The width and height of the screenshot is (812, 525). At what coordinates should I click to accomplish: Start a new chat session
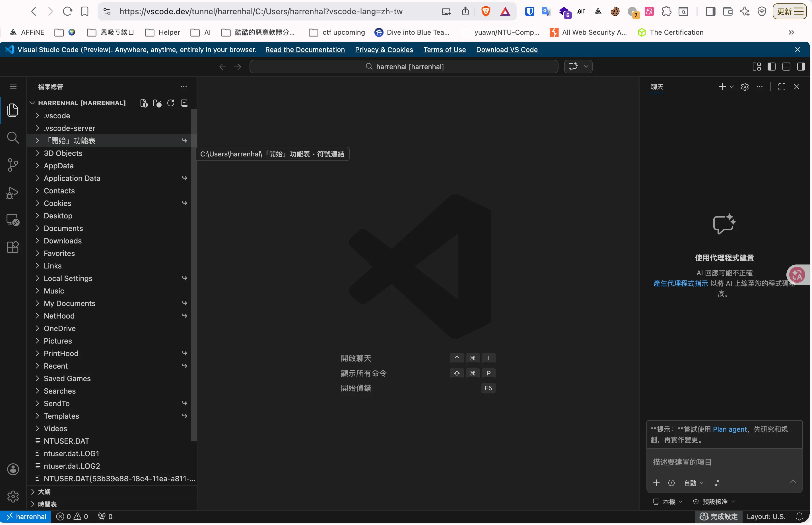(x=722, y=86)
